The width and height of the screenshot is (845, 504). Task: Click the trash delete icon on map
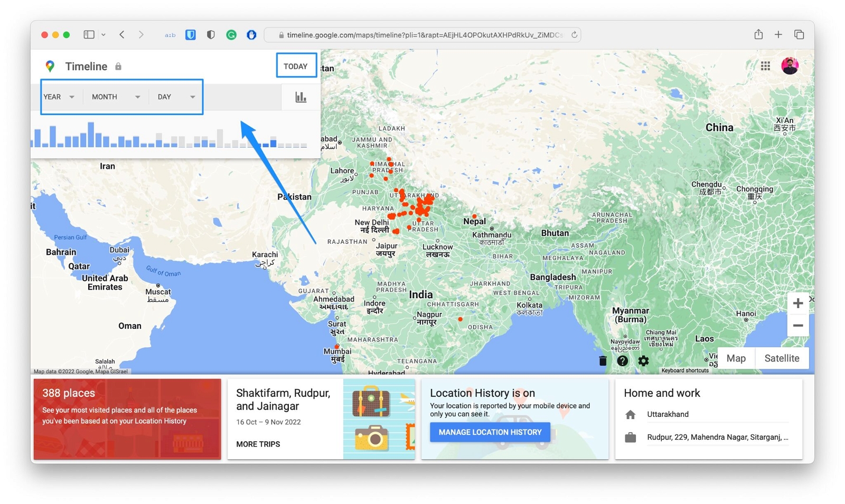click(x=603, y=361)
